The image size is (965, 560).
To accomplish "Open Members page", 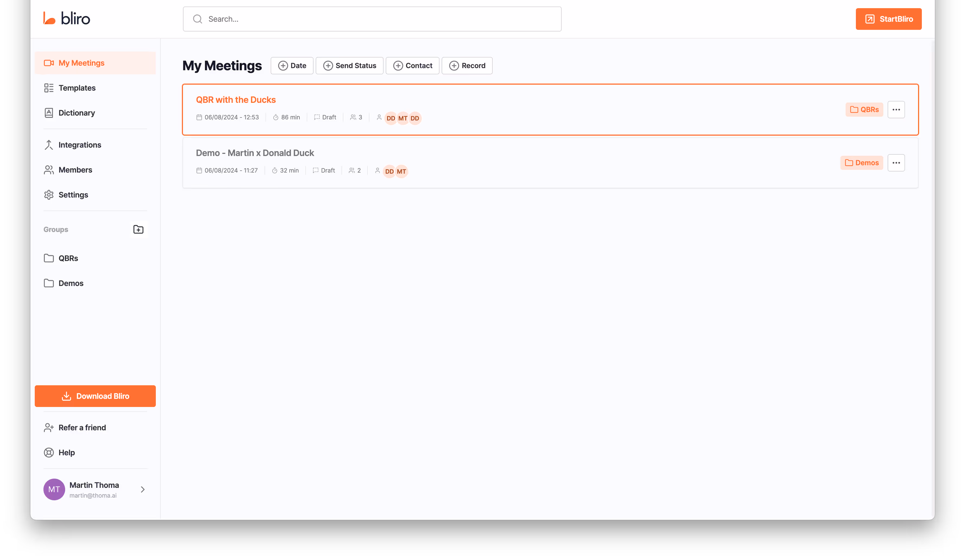I will [75, 170].
